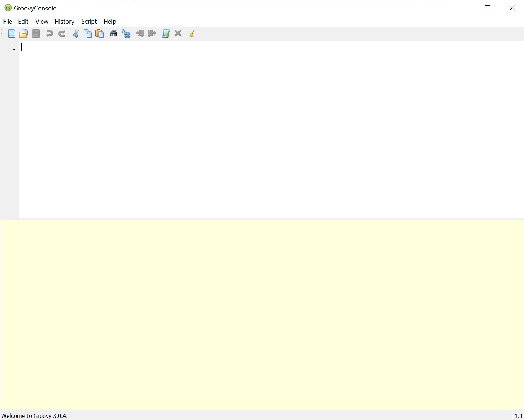Paste from clipboard using toolbar icon
Image resolution: width=524 pixels, height=420 pixels.
pos(100,34)
